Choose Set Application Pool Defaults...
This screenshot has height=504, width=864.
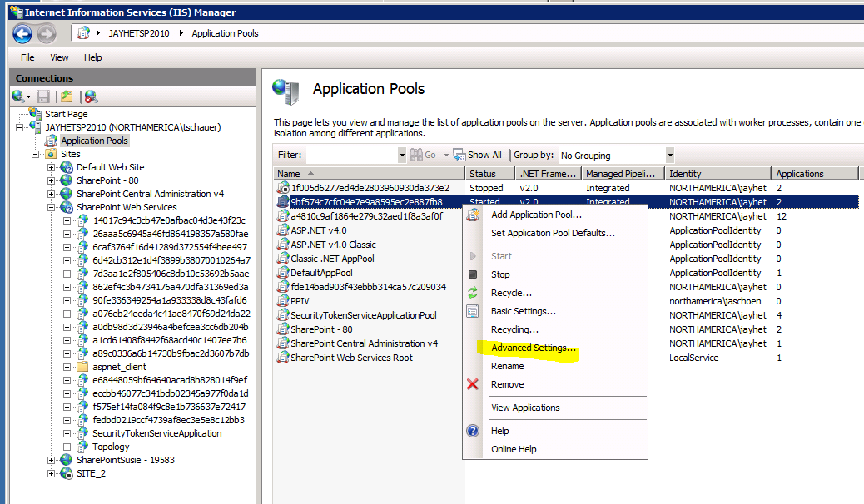click(x=553, y=233)
